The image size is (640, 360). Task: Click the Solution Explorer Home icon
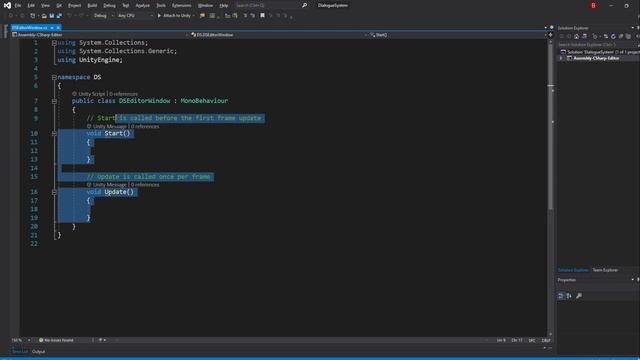(x=576, y=36)
